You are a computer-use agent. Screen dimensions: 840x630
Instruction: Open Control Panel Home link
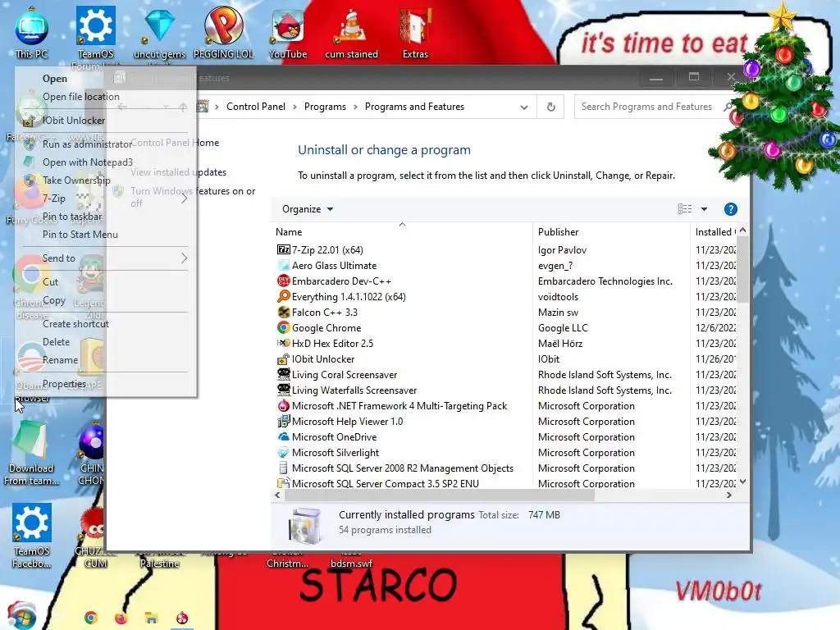click(176, 143)
